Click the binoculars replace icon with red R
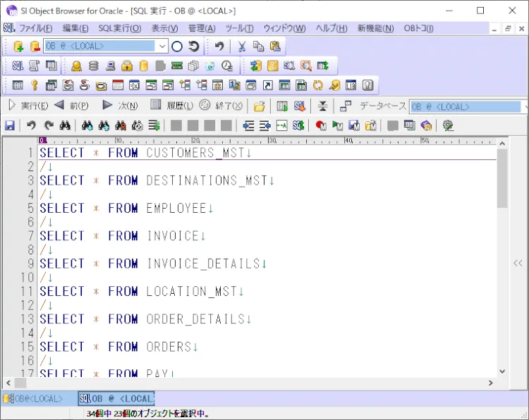The width and height of the screenshot is (529, 420). point(121,125)
